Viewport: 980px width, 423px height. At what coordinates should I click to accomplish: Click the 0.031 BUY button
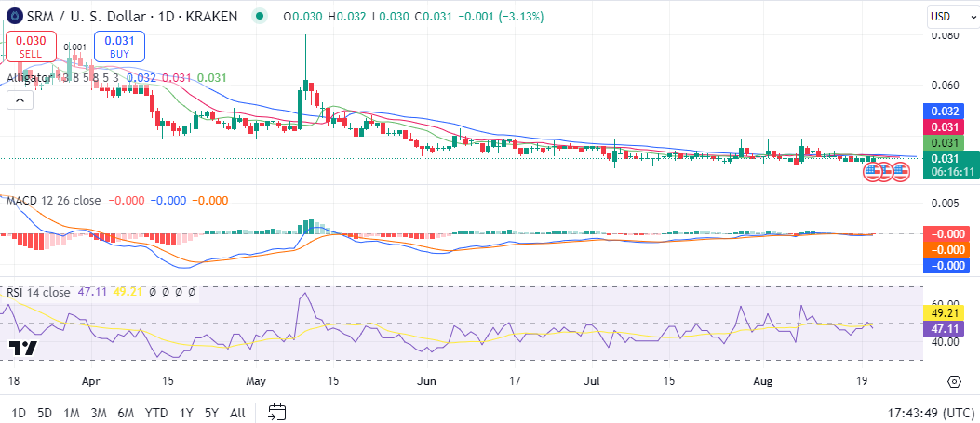tap(119, 46)
